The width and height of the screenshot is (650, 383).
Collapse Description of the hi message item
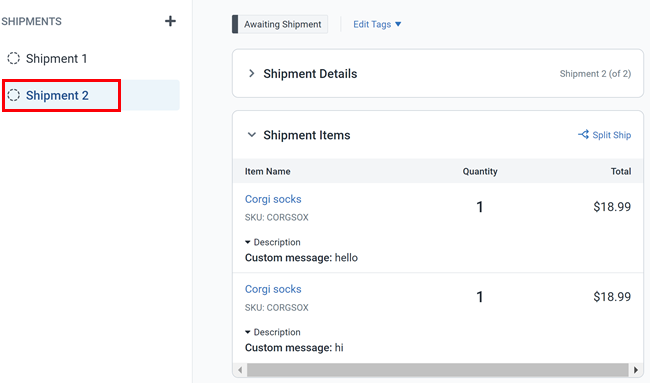(x=272, y=332)
